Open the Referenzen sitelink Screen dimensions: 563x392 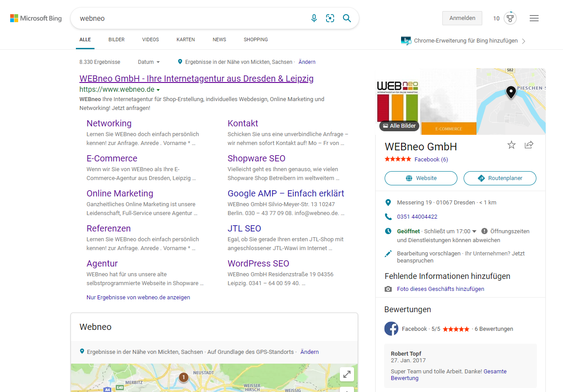pos(109,228)
